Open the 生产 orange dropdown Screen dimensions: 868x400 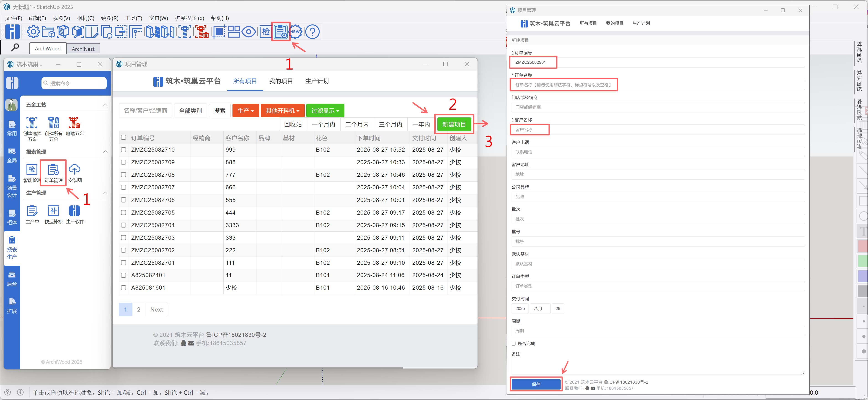pyautogui.click(x=245, y=111)
